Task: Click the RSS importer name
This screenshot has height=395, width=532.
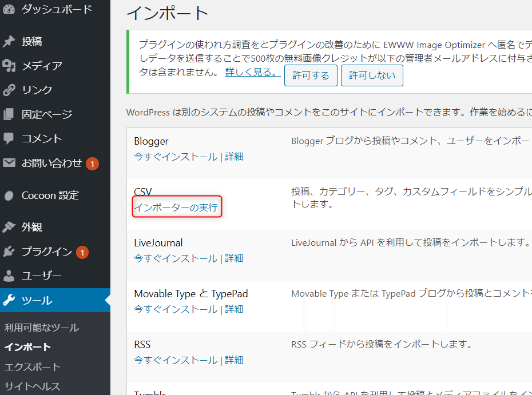Action: [142, 345]
